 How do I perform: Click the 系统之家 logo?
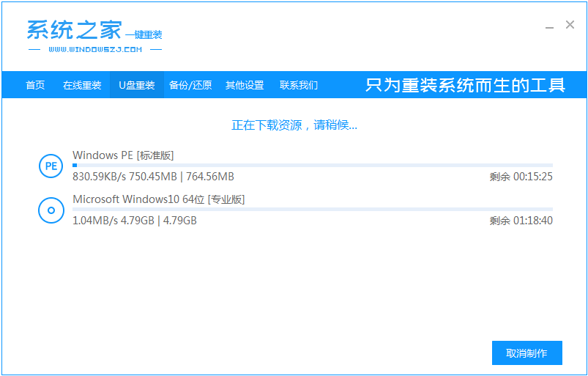pos(73,31)
